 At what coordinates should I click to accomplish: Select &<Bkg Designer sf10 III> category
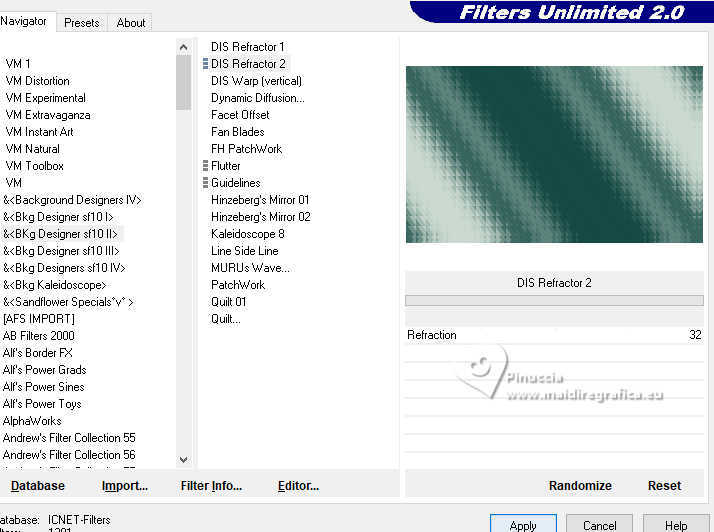point(61,251)
